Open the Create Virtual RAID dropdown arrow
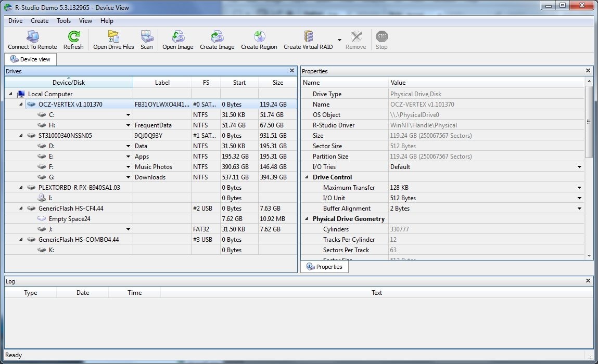 [339, 40]
